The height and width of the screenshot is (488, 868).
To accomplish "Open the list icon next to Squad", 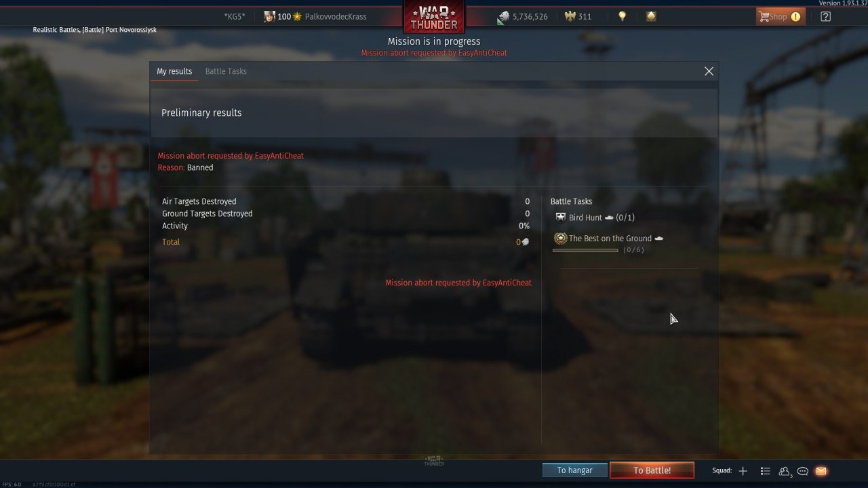I will [x=765, y=471].
